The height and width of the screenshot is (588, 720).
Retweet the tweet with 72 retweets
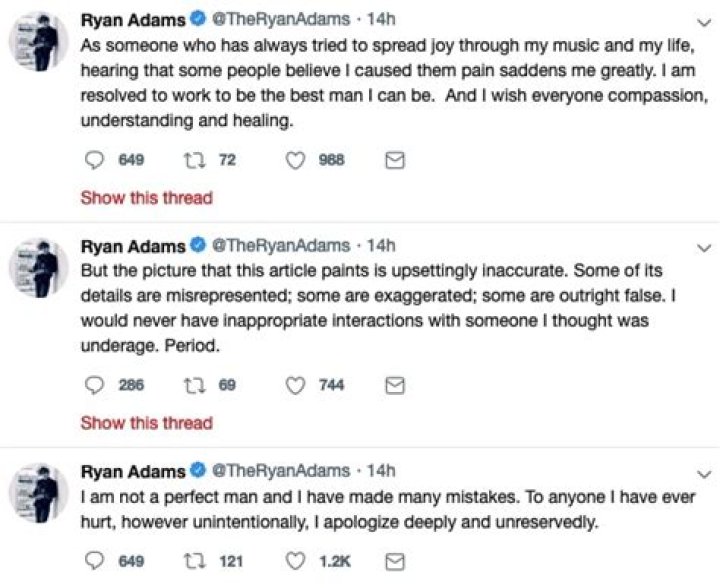(198, 160)
